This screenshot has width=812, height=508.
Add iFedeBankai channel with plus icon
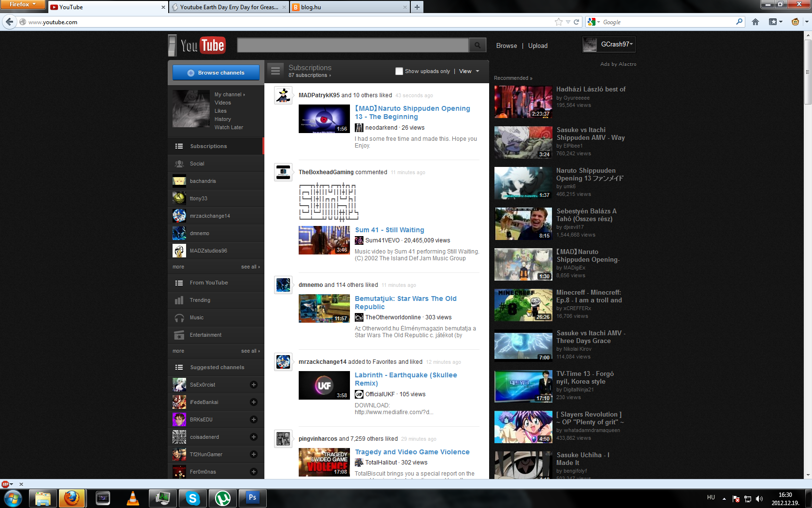click(x=253, y=402)
